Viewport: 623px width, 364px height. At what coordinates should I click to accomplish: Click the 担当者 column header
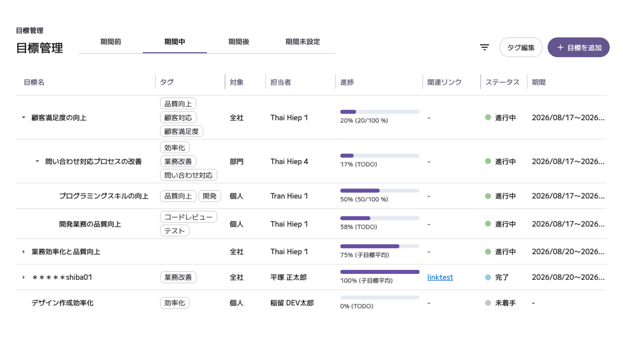[x=281, y=82]
